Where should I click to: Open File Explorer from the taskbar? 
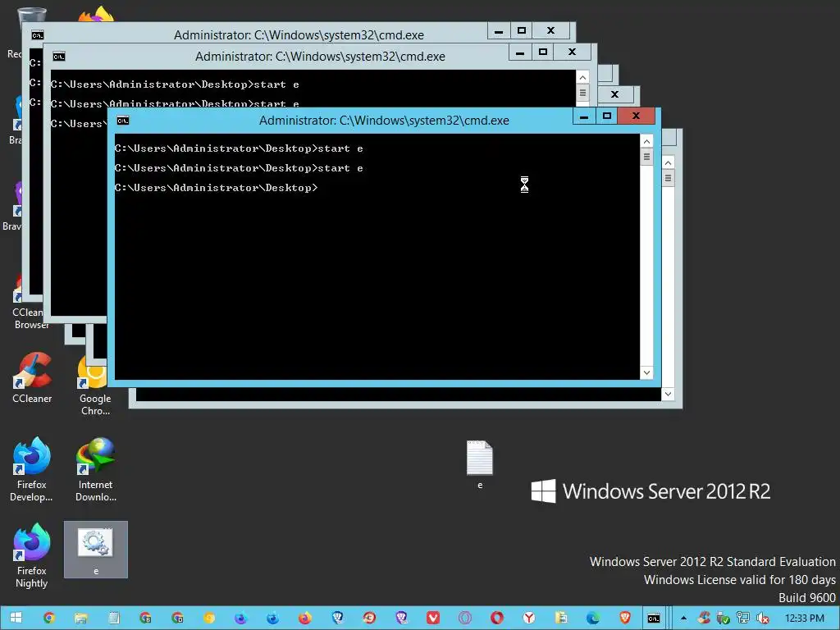[81, 619]
